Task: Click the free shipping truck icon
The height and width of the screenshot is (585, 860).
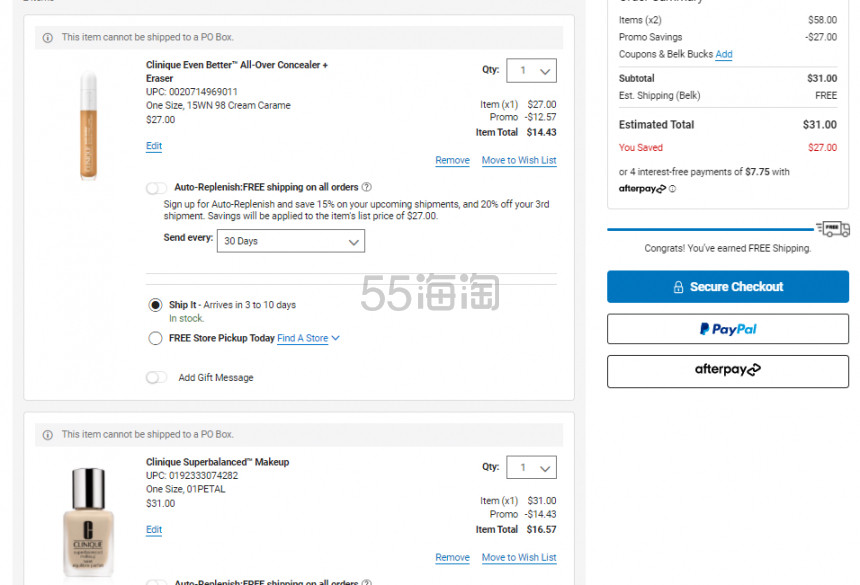Action: pos(833,229)
